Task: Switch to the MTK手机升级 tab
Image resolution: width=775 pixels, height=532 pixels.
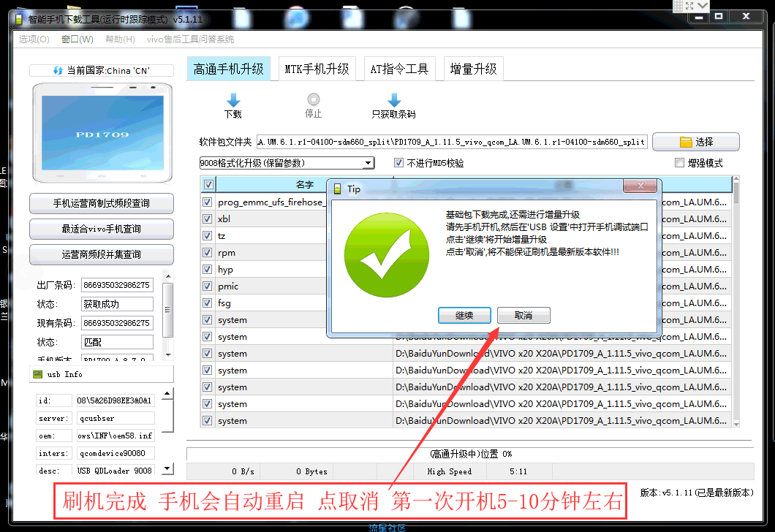Action: [x=317, y=69]
